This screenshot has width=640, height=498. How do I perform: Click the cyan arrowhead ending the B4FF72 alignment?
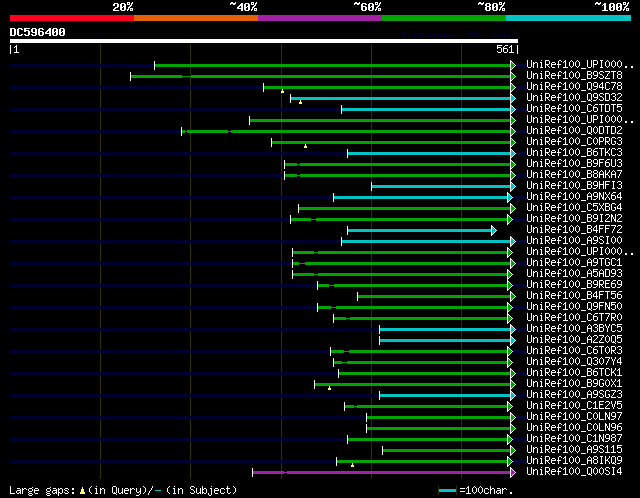494,231
